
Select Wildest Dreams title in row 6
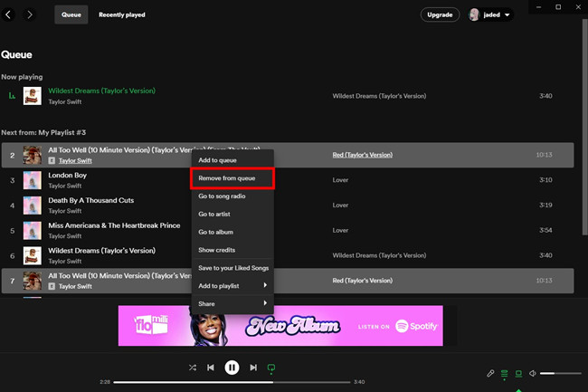[101, 251]
